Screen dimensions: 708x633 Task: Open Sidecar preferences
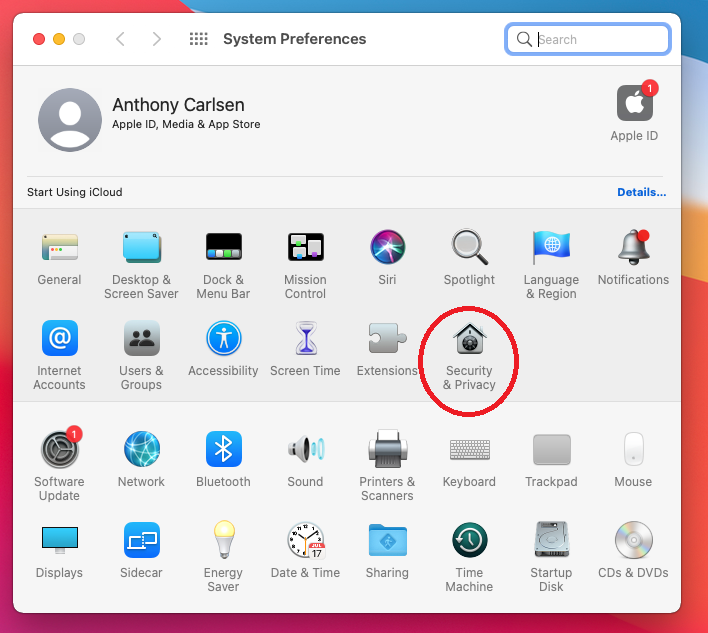click(x=142, y=540)
